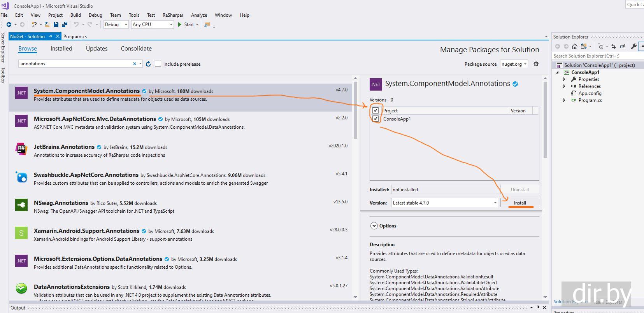The width and height of the screenshot is (644, 313).
Task: Click the Open File toolbar icon
Action: click(47, 24)
